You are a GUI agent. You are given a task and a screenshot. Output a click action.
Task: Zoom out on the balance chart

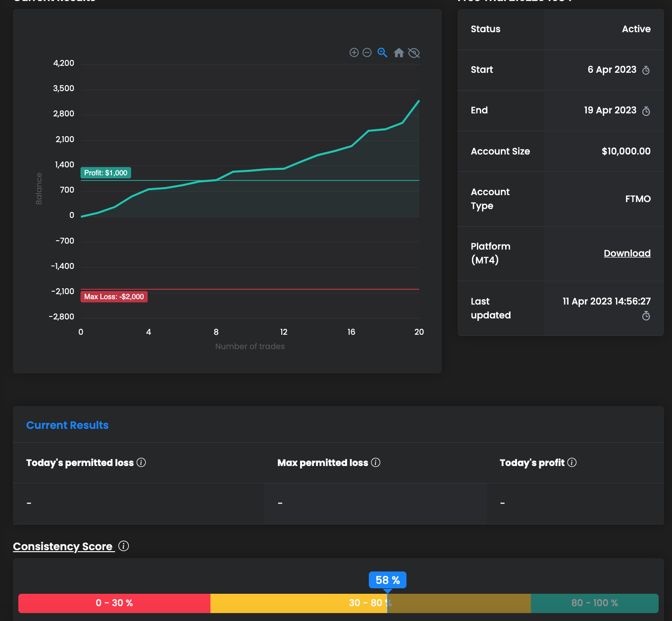pyautogui.click(x=367, y=52)
